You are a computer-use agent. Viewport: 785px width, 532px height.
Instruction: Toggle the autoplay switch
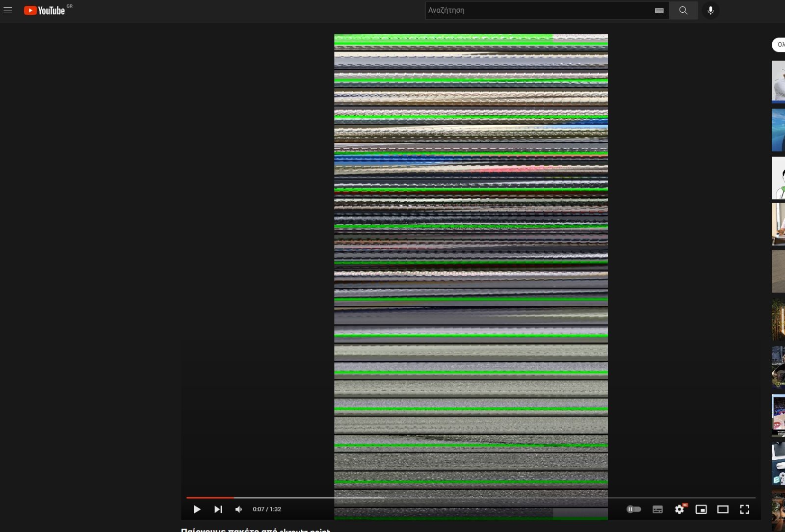click(x=634, y=509)
